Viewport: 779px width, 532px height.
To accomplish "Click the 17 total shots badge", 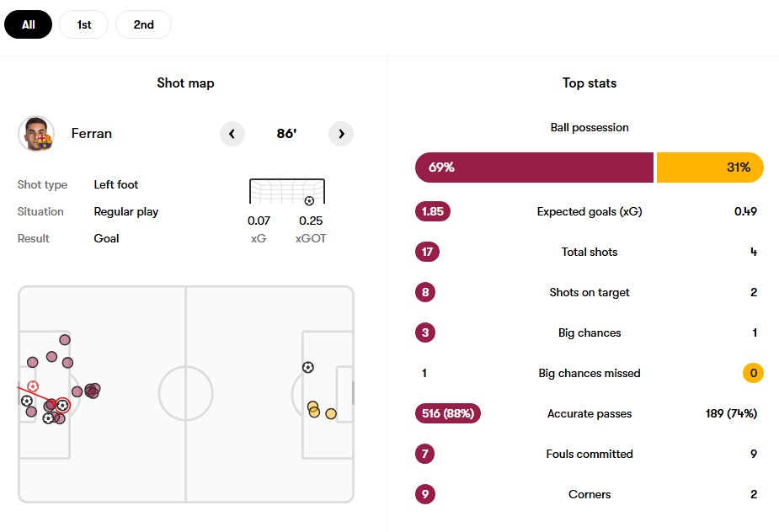I will pyautogui.click(x=427, y=252).
